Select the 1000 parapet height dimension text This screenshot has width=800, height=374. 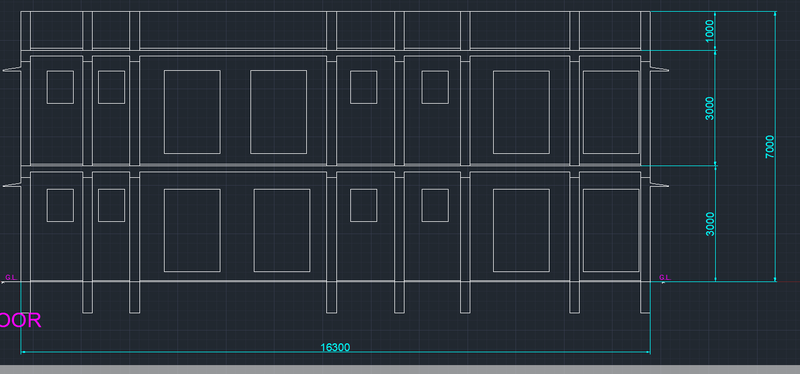coord(710,31)
